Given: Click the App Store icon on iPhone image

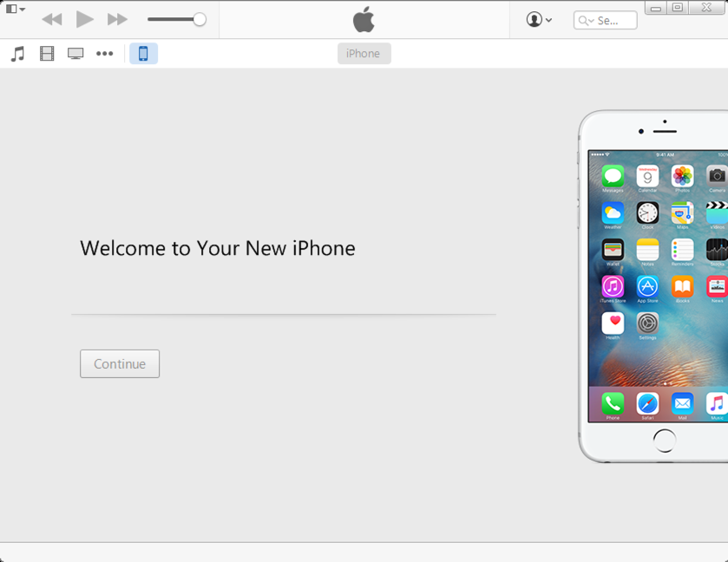Looking at the screenshot, I should click(x=647, y=286).
